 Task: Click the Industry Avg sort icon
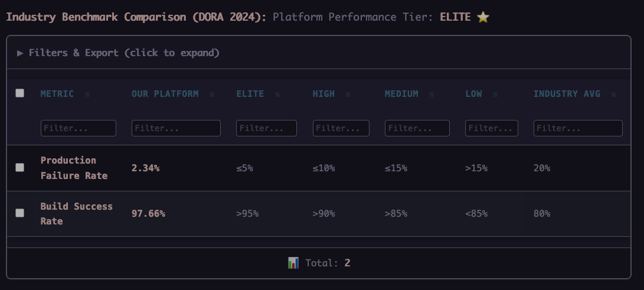614,94
